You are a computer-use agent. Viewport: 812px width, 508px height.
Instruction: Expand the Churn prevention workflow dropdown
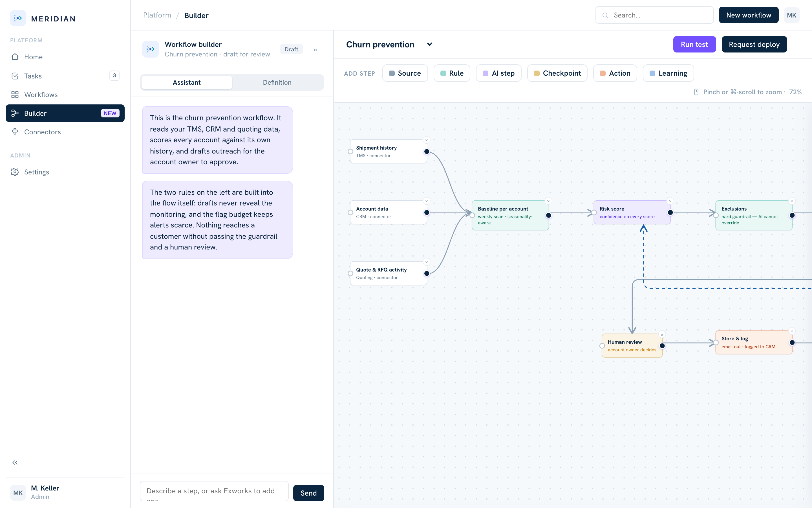[x=429, y=44]
